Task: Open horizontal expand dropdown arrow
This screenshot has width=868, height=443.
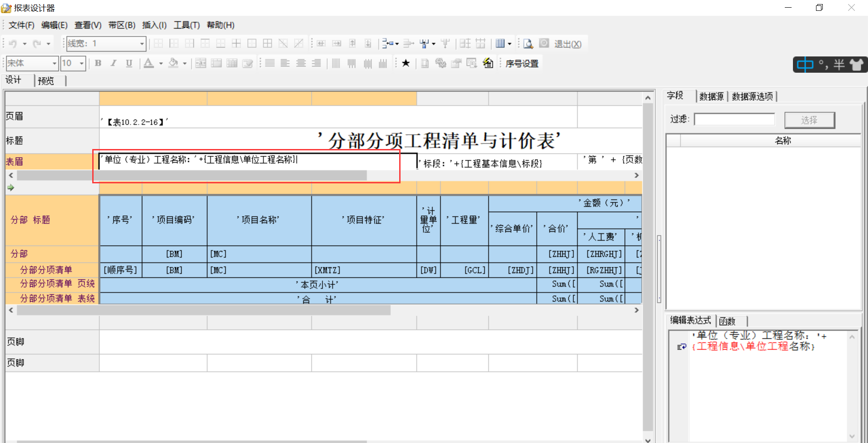Action: pyautogui.click(x=397, y=44)
